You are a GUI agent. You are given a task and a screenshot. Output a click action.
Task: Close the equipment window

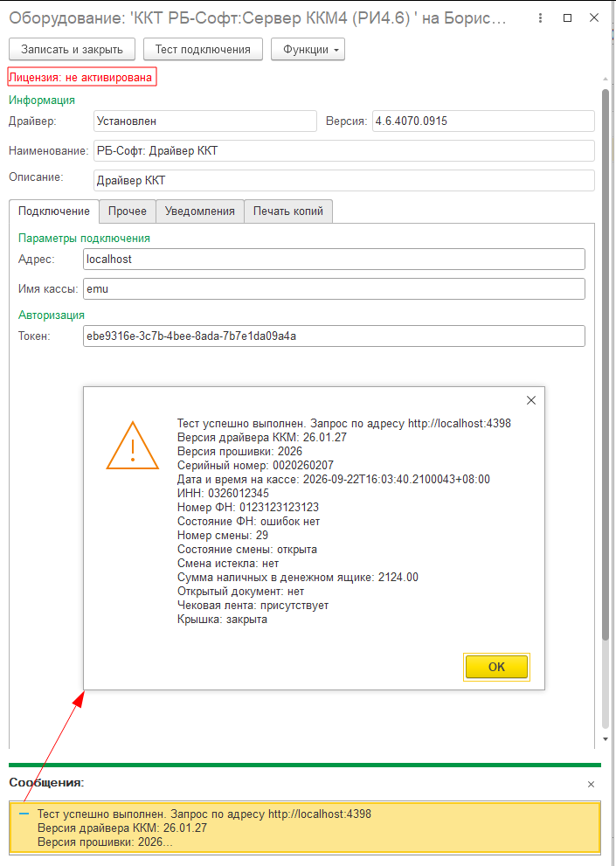[594, 18]
